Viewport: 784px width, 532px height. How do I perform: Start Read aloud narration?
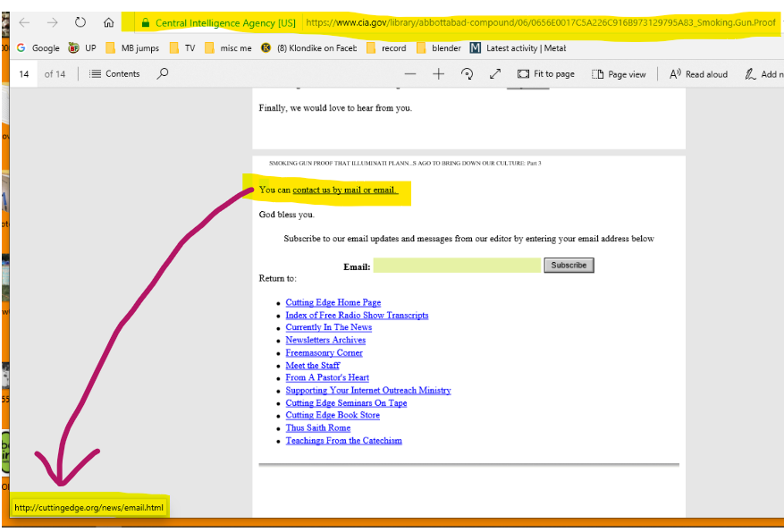[x=698, y=74]
